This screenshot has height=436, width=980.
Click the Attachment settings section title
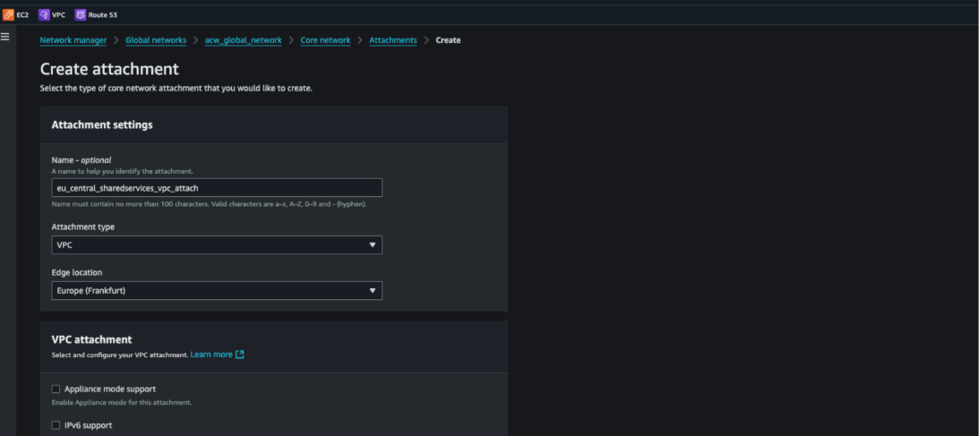[102, 125]
